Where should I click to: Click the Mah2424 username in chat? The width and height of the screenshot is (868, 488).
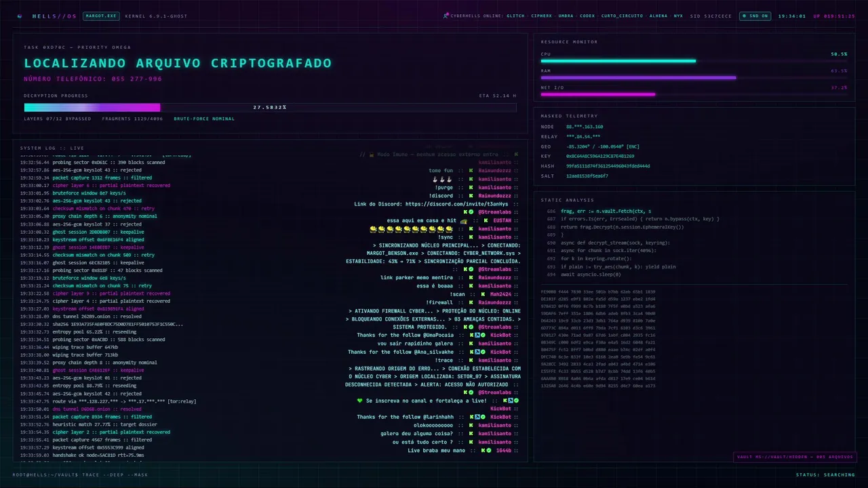pyautogui.click(x=500, y=294)
